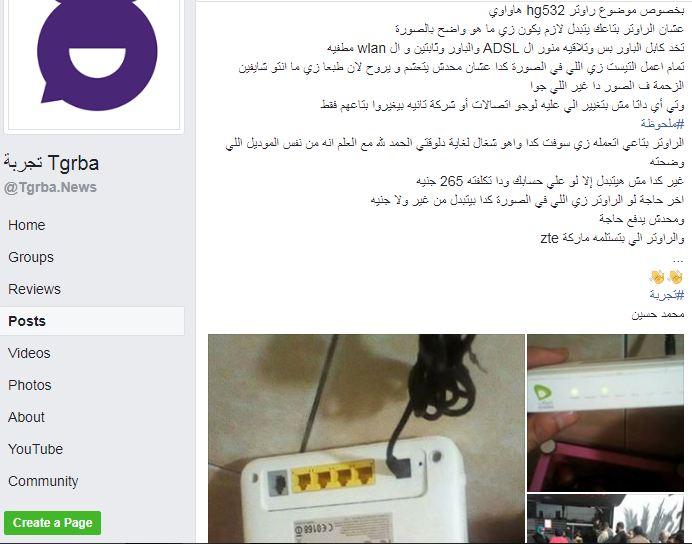The image size is (692, 544).
Task: Open the #ملحوظة hashtag link
Action: 662,124
